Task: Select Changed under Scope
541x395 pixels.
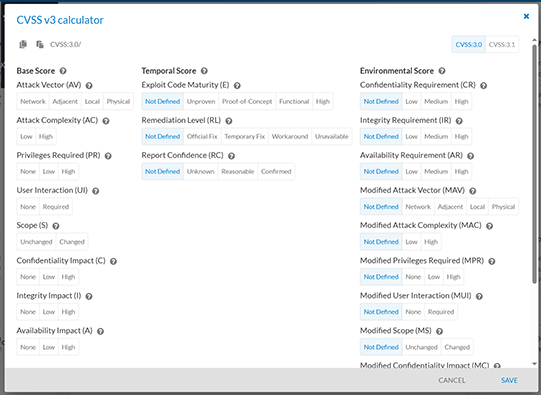Action: tap(72, 242)
